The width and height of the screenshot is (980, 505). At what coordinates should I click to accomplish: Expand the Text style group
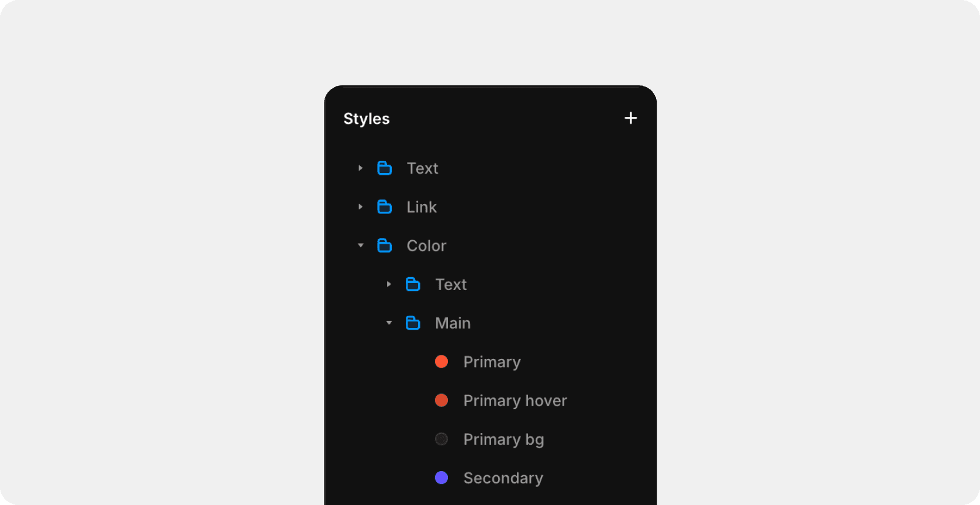pyautogui.click(x=360, y=168)
